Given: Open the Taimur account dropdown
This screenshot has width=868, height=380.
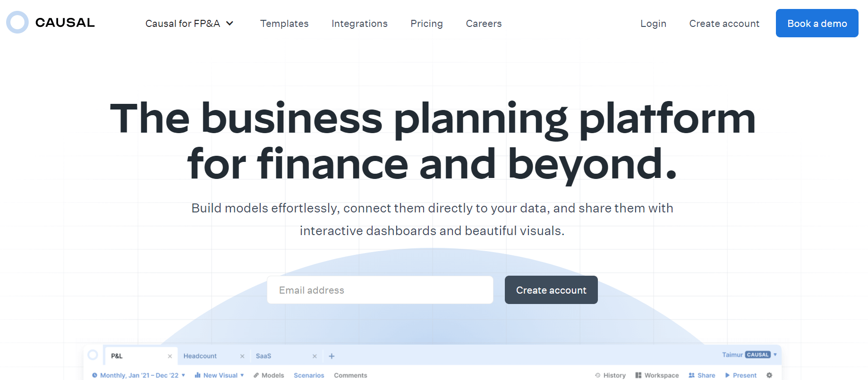Looking at the screenshot, I should (x=749, y=355).
